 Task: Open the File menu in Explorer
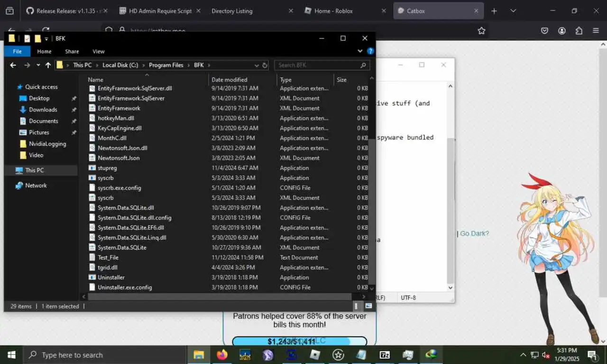17,51
